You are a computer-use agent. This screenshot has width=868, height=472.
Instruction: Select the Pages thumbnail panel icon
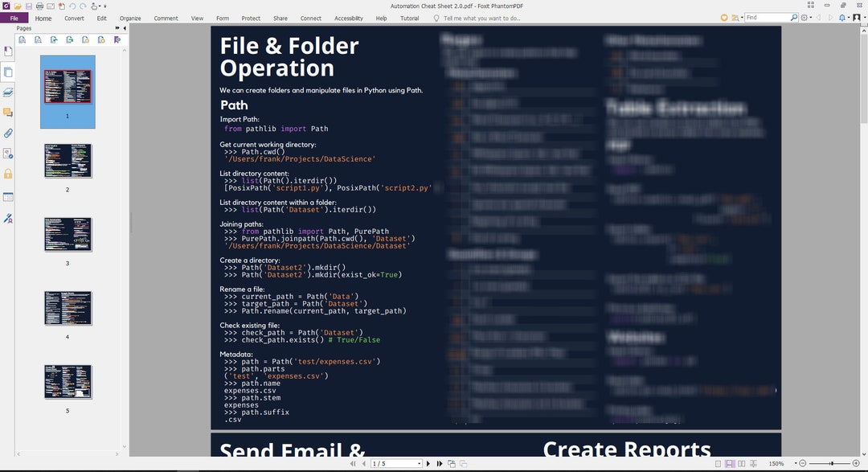8,71
